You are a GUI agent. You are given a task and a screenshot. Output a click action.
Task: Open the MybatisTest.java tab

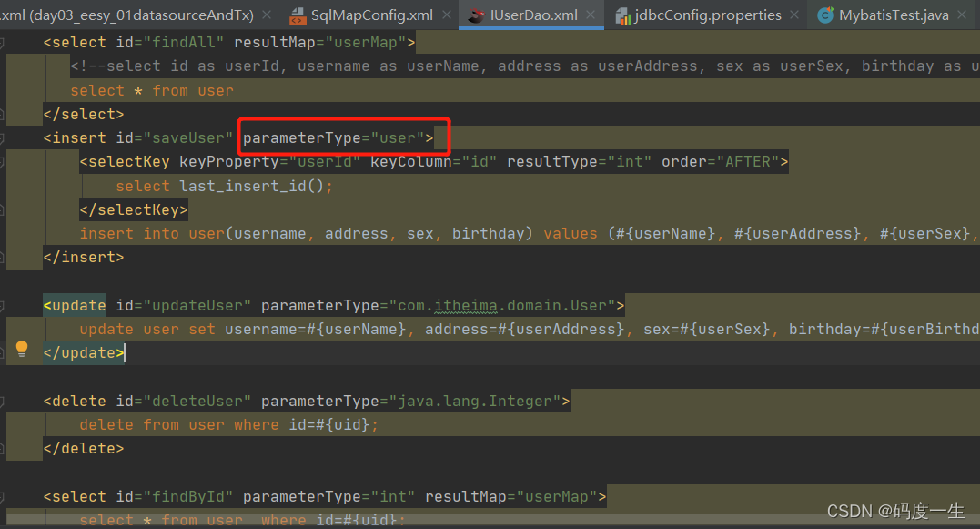[894, 15]
